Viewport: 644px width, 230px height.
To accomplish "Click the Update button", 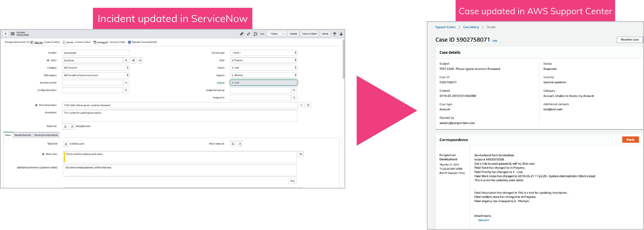I will pos(294,34).
